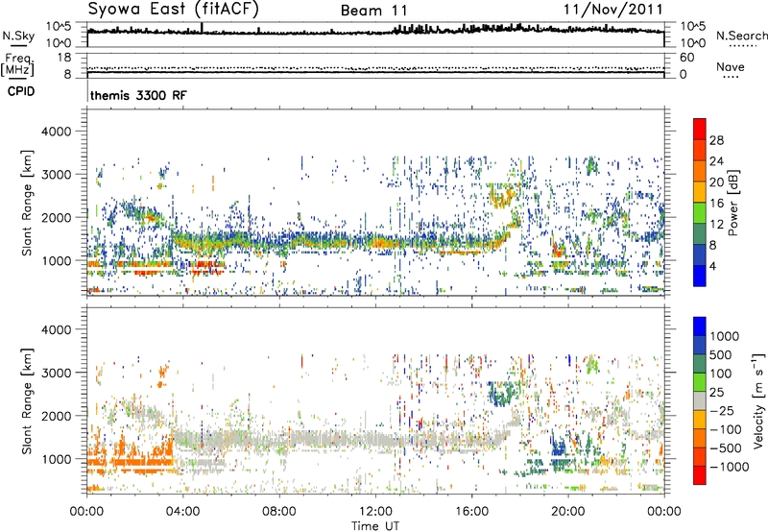Click the 'Slant Range [km]' label of power panel
The width and height of the screenshot is (768, 532).
(27, 203)
